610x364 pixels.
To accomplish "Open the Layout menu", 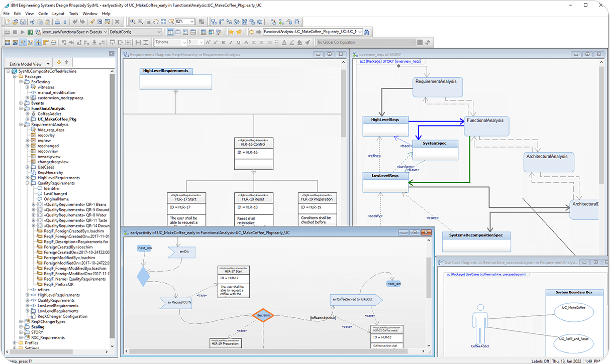I will (58, 14).
